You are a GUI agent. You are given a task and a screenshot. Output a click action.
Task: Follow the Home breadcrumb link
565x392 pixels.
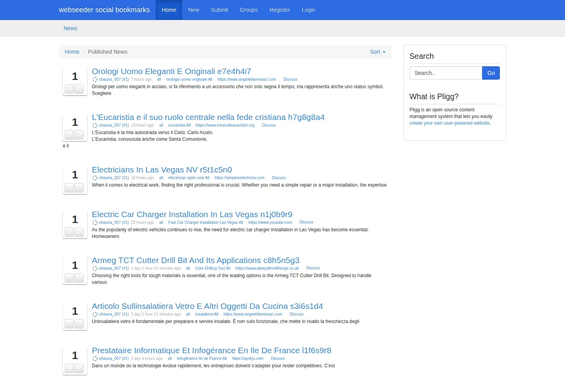click(72, 52)
